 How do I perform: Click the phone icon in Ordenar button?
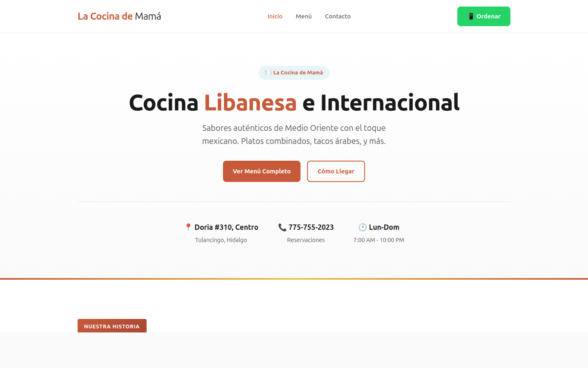pos(471,16)
